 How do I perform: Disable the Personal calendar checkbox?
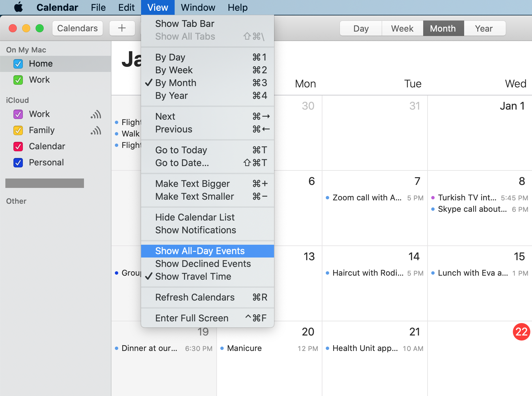(18, 163)
